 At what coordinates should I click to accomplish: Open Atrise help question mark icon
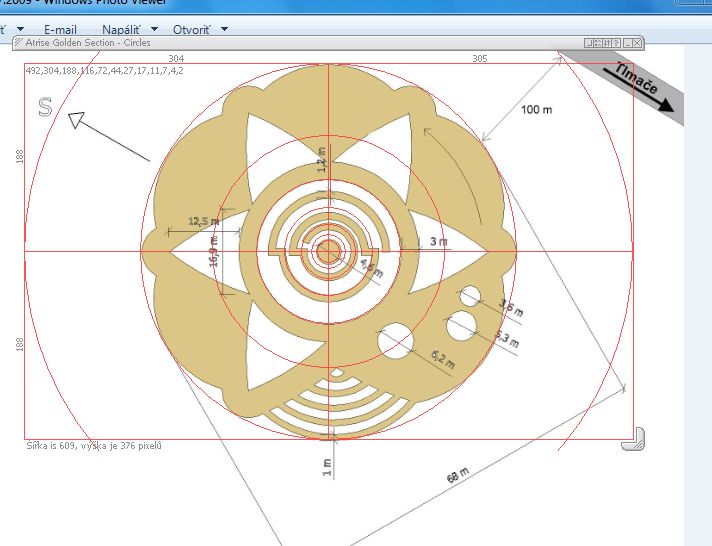pyautogui.click(x=616, y=43)
